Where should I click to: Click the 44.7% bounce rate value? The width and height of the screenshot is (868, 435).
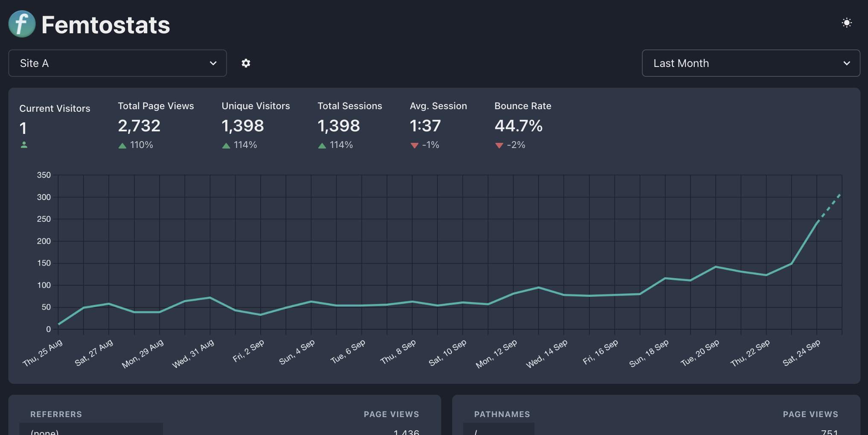click(518, 126)
